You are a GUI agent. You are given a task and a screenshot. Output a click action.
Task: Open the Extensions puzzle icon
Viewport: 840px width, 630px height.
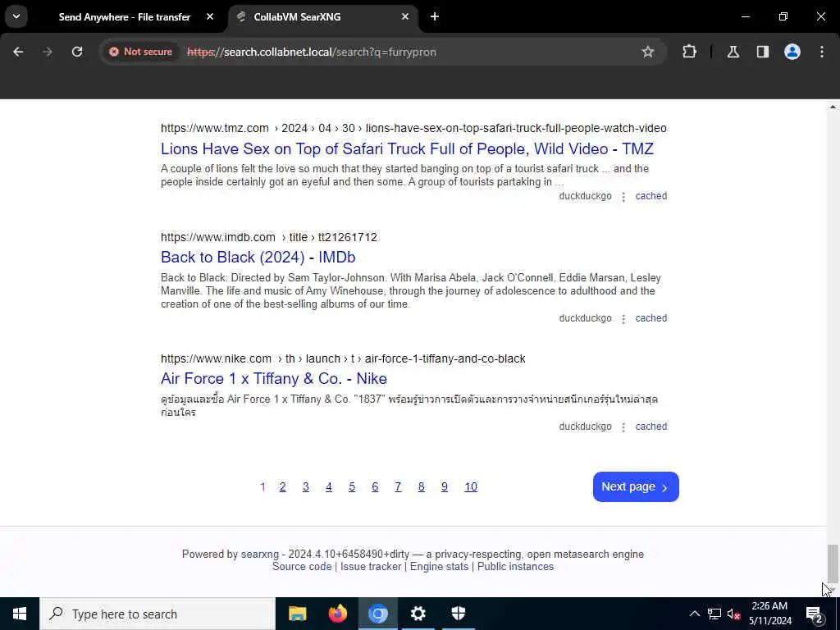[x=689, y=52]
